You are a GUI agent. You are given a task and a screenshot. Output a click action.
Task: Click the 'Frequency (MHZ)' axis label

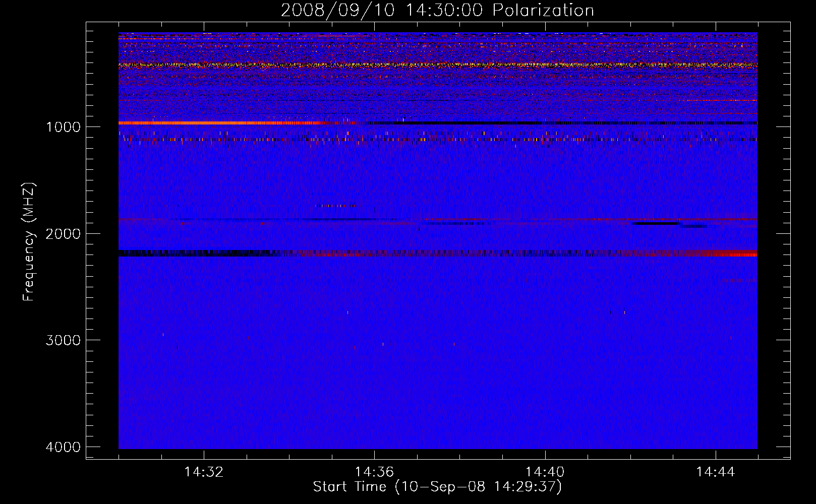coord(29,242)
